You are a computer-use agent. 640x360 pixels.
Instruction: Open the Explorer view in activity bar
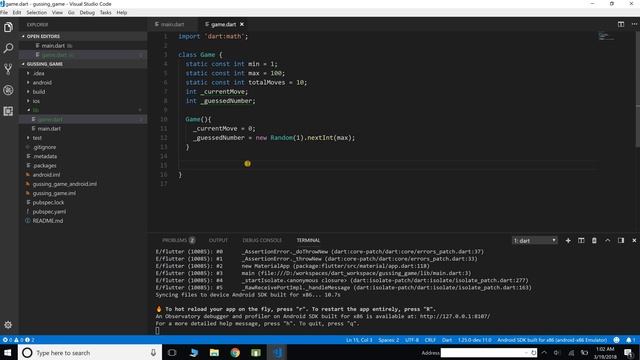(8, 27)
